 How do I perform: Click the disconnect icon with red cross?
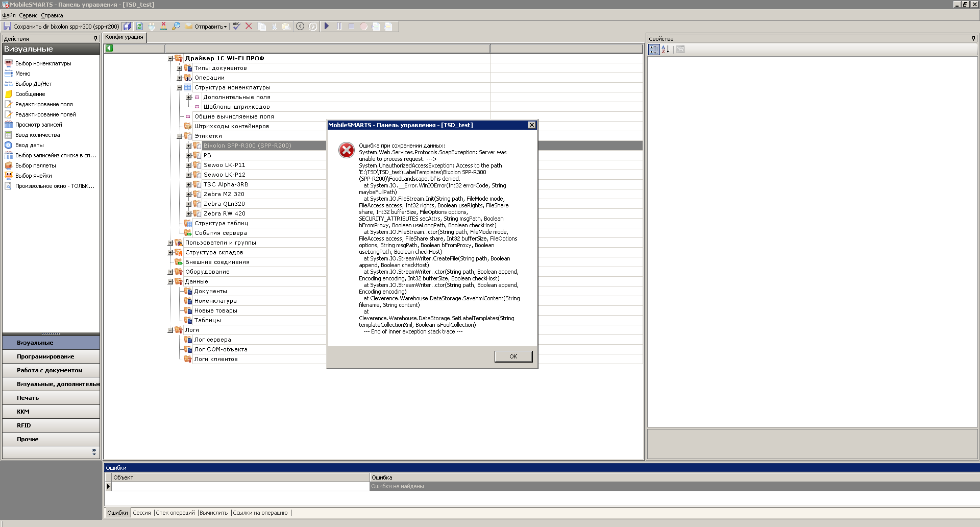coord(164,26)
